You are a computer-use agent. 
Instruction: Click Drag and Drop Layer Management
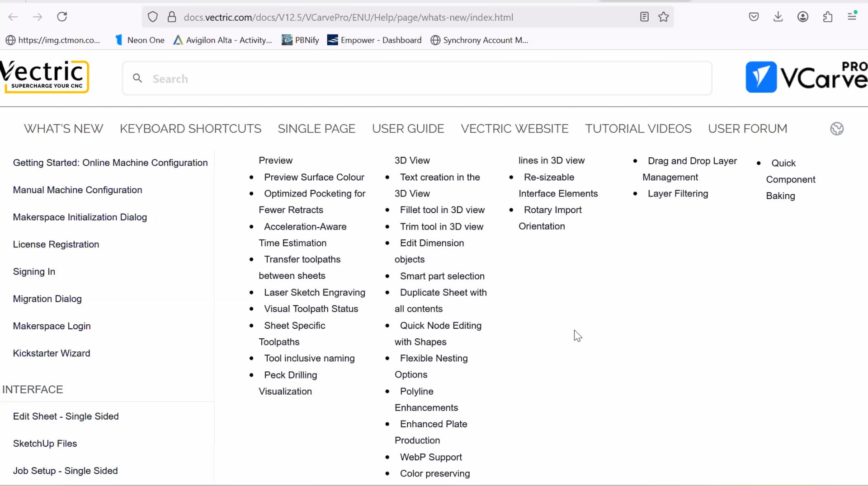click(x=690, y=169)
